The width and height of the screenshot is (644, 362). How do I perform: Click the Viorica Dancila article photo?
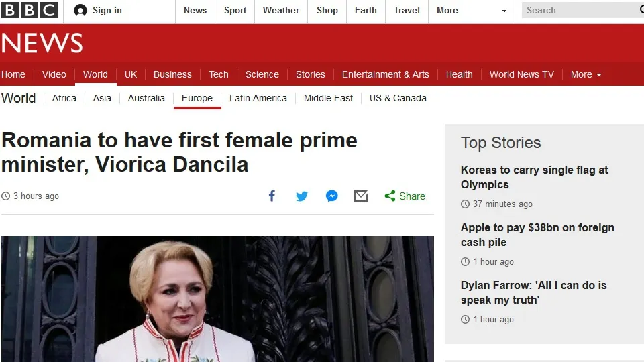tap(217, 299)
